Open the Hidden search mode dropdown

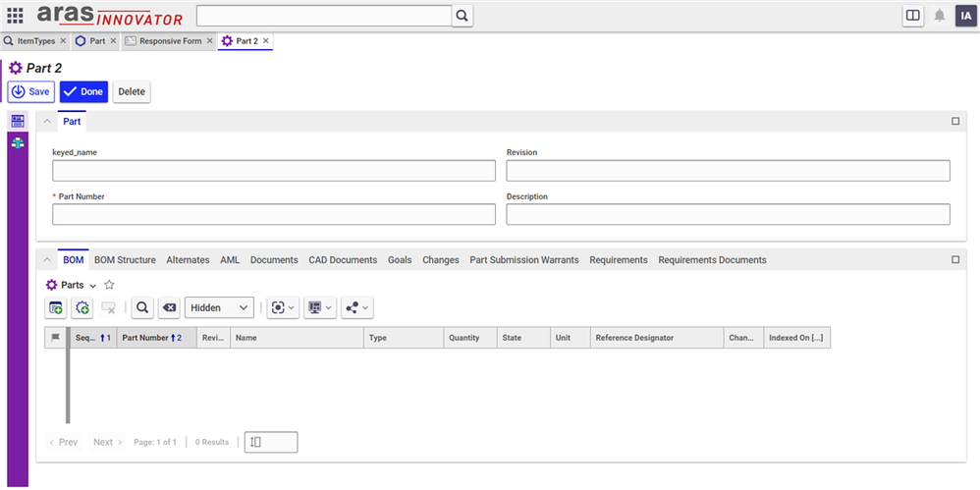[x=219, y=307]
